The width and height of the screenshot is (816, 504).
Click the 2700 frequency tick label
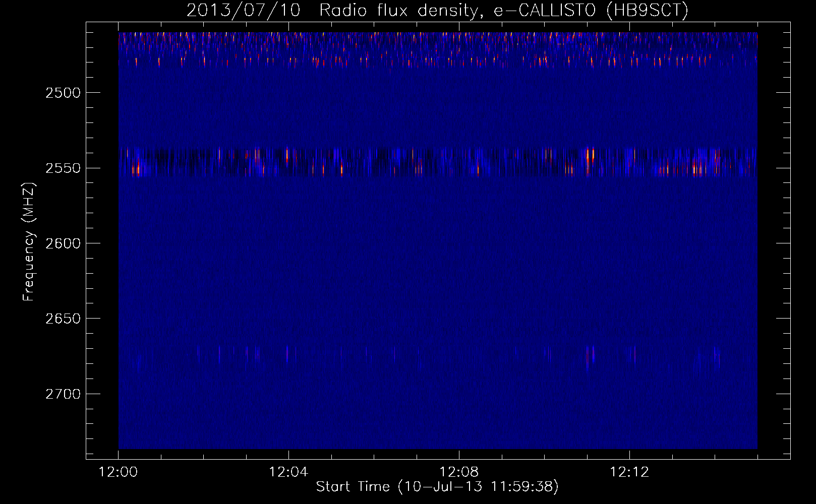point(63,394)
